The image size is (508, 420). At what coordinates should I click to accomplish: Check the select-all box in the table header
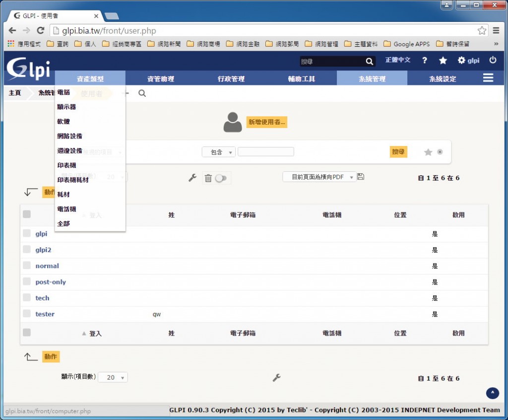[27, 214]
